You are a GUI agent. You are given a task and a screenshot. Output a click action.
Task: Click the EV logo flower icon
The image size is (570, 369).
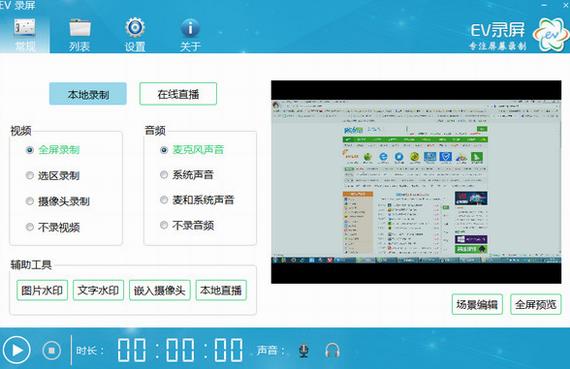click(x=551, y=35)
